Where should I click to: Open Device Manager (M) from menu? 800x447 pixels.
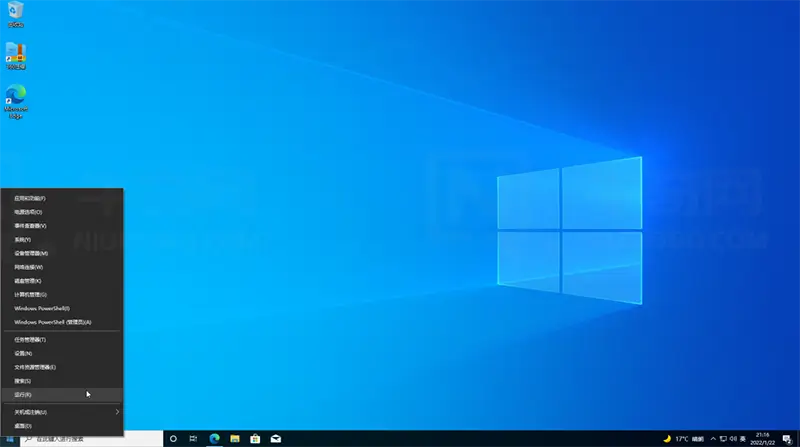point(62,254)
